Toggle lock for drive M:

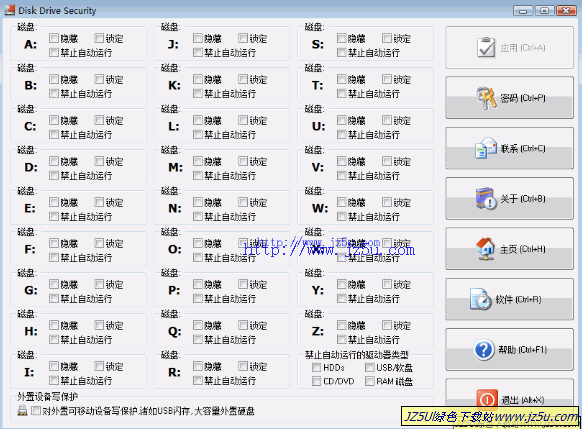click(x=243, y=161)
